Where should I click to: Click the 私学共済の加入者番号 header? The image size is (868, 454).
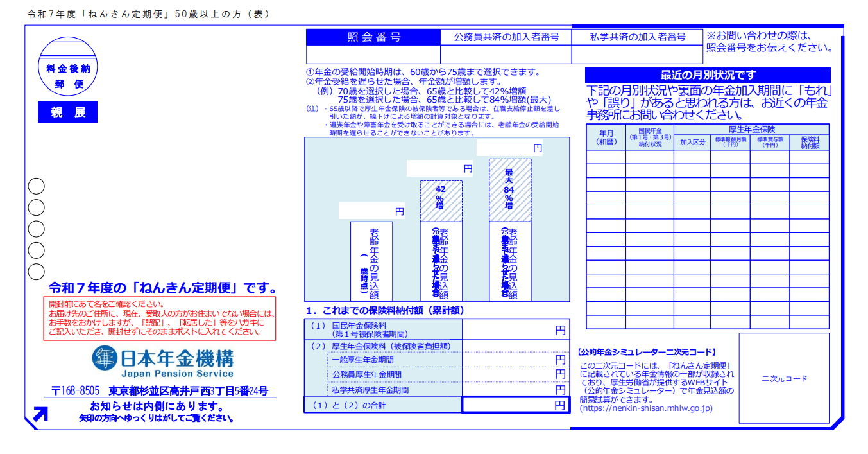tap(637, 37)
